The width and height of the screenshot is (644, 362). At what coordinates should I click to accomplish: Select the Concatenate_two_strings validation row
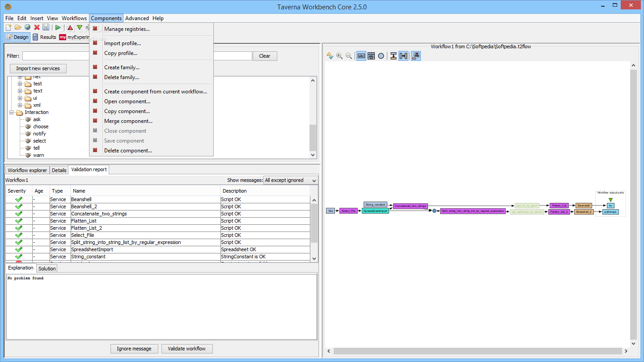tap(157, 214)
